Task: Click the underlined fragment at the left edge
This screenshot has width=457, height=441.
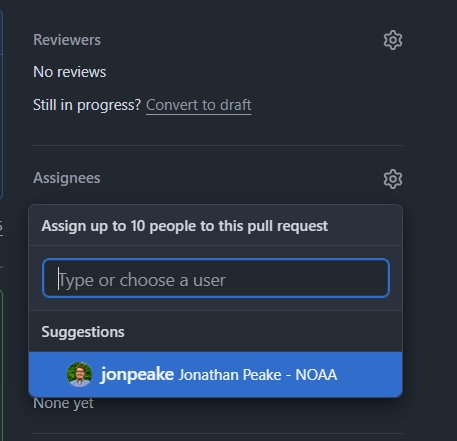Action: coord(1,227)
